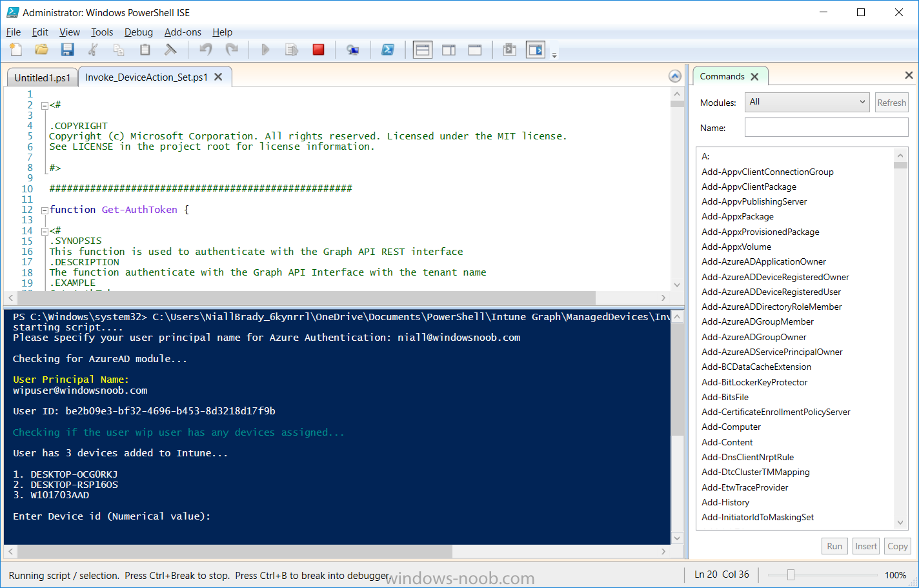Run selection toolbar icon
The width and height of the screenshot is (919, 588).
click(x=292, y=50)
